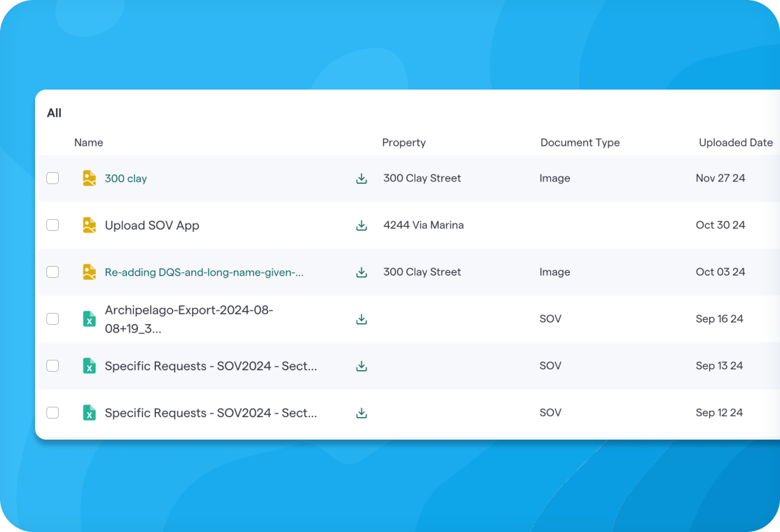Click the 4244 Via Marina property cell

click(x=424, y=225)
